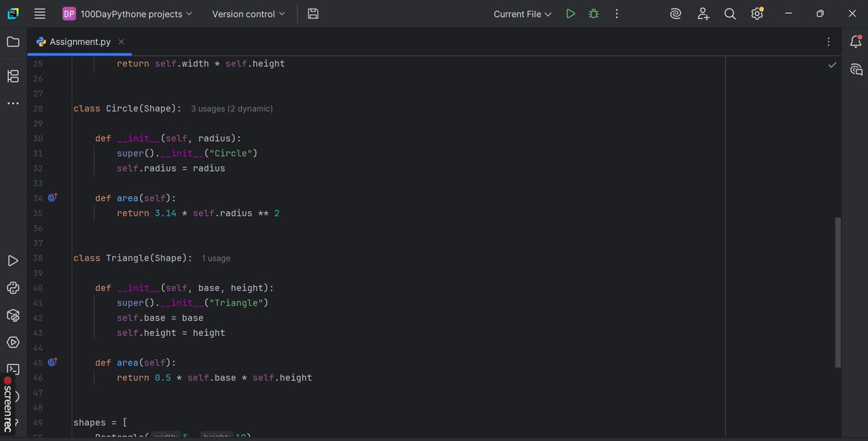Run the current file with the green arrow

(x=571, y=14)
